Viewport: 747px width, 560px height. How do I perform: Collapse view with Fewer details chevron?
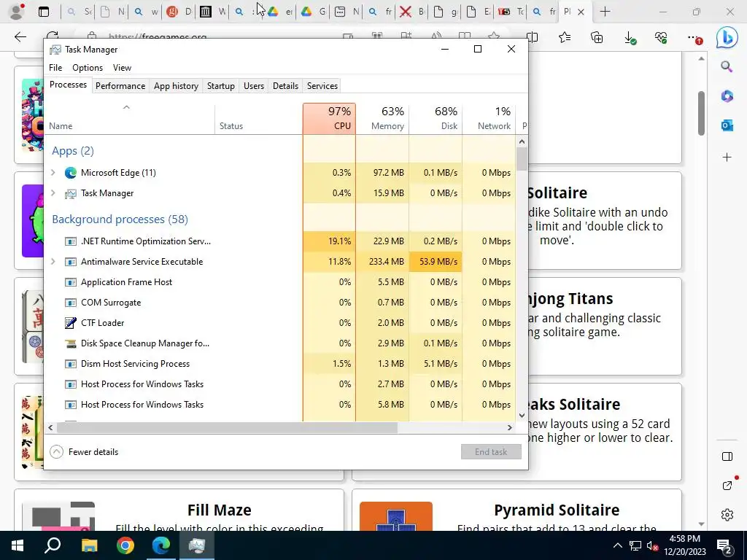pyautogui.click(x=56, y=452)
